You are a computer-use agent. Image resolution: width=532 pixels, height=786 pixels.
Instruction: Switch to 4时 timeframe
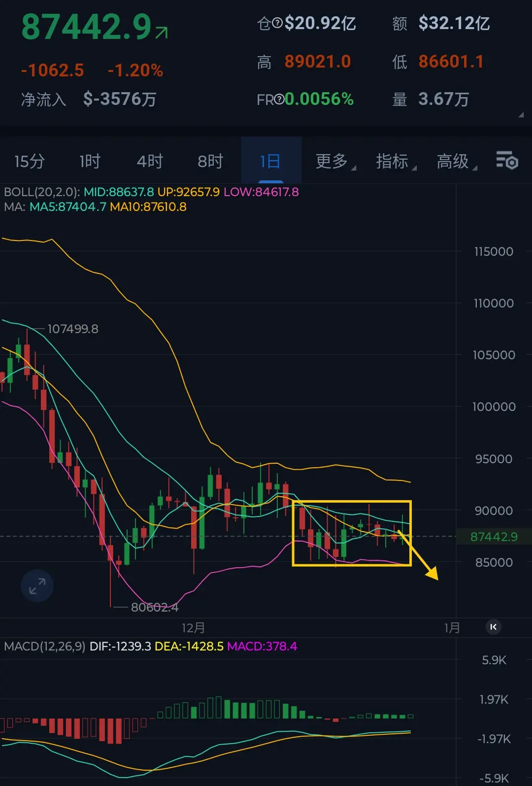pos(150,161)
